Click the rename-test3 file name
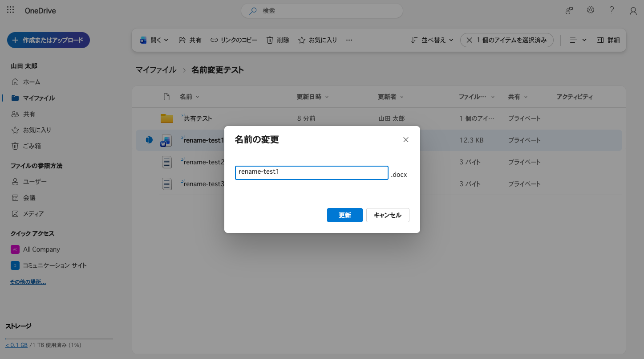Viewport: 644px width, 359px height. click(204, 184)
